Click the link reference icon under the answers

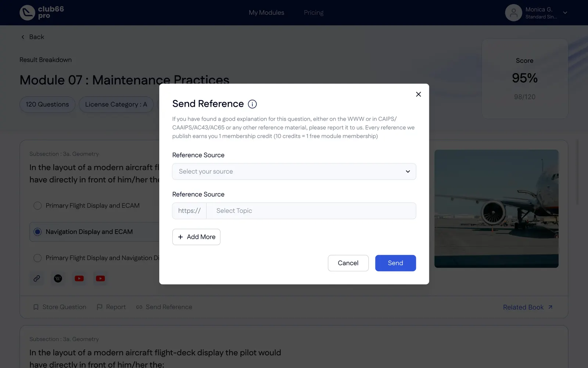coord(37,279)
